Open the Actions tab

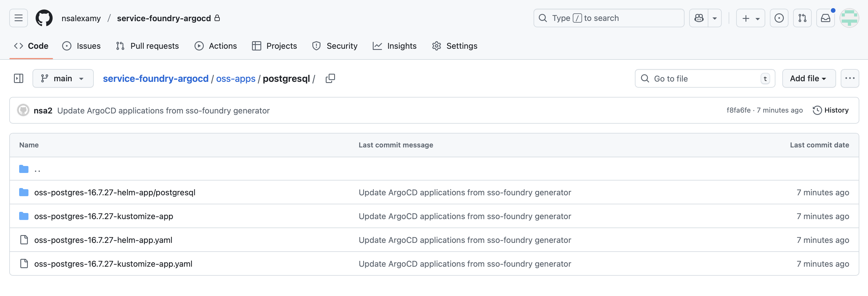216,46
